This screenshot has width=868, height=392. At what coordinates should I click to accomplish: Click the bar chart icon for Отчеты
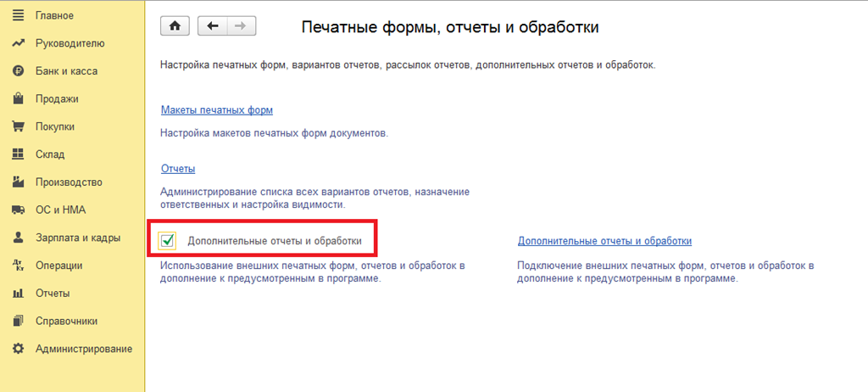pos(19,294)
